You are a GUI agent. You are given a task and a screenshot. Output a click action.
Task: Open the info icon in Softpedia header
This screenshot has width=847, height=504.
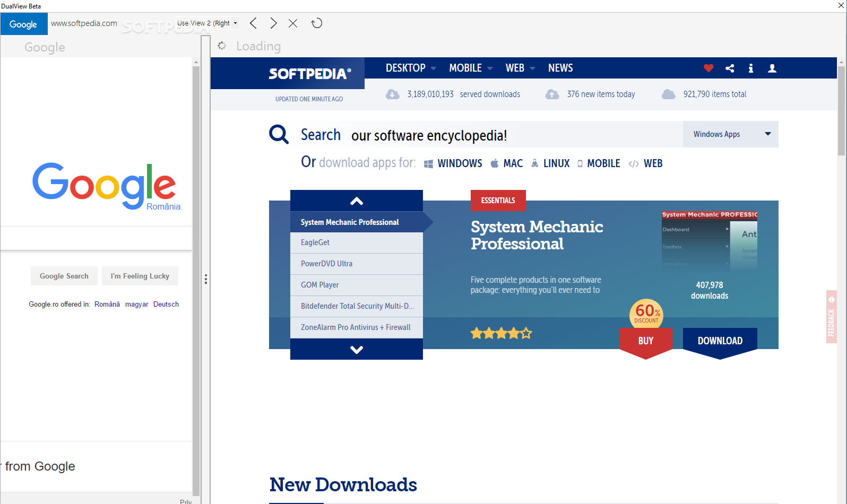pos(750,68)
